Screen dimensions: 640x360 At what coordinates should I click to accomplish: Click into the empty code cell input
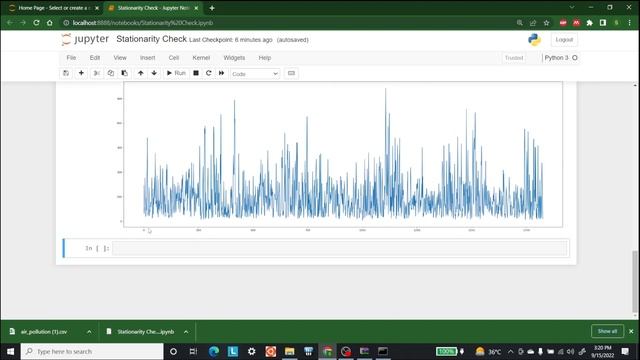340,248
